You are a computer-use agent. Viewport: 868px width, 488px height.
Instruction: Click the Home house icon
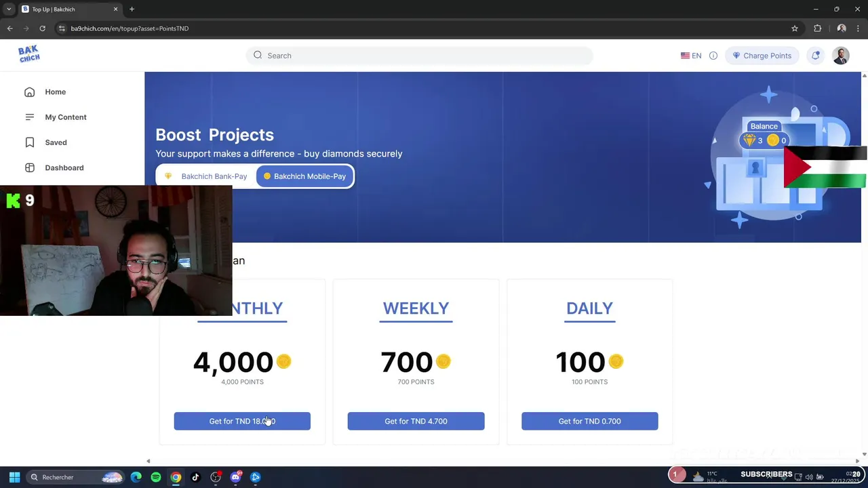29,92
